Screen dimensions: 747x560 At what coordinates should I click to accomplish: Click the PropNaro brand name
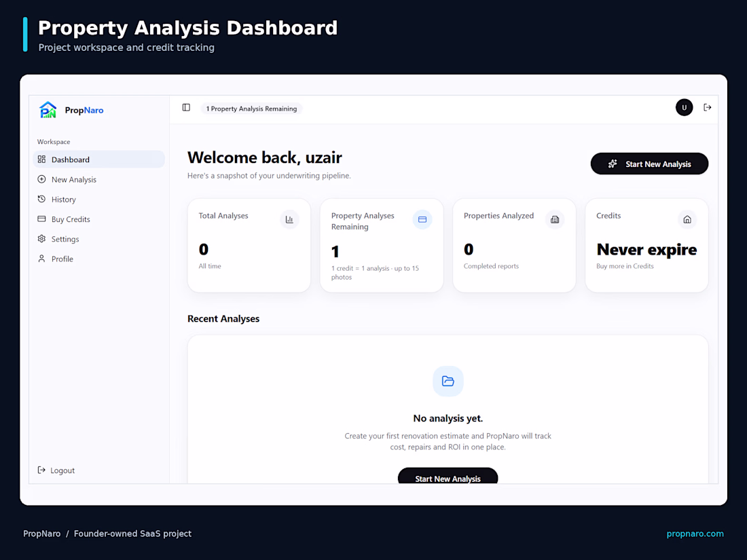(x=84, y=110)
